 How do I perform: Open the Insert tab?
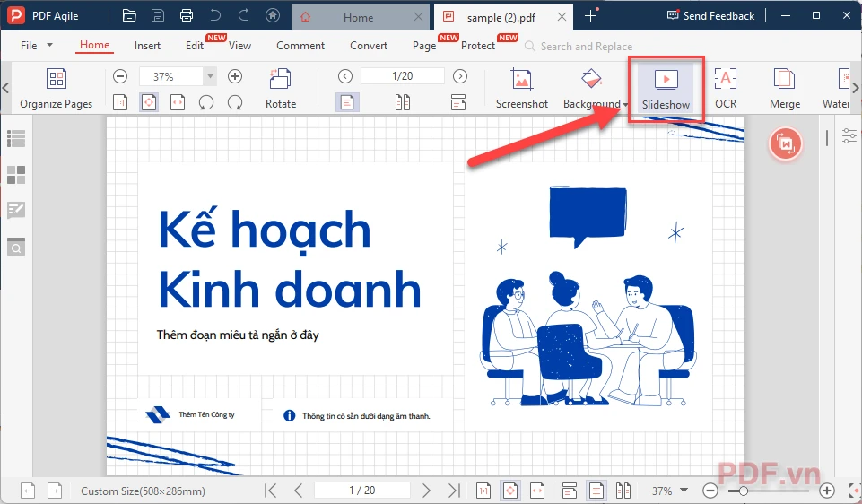pos(147,46)
